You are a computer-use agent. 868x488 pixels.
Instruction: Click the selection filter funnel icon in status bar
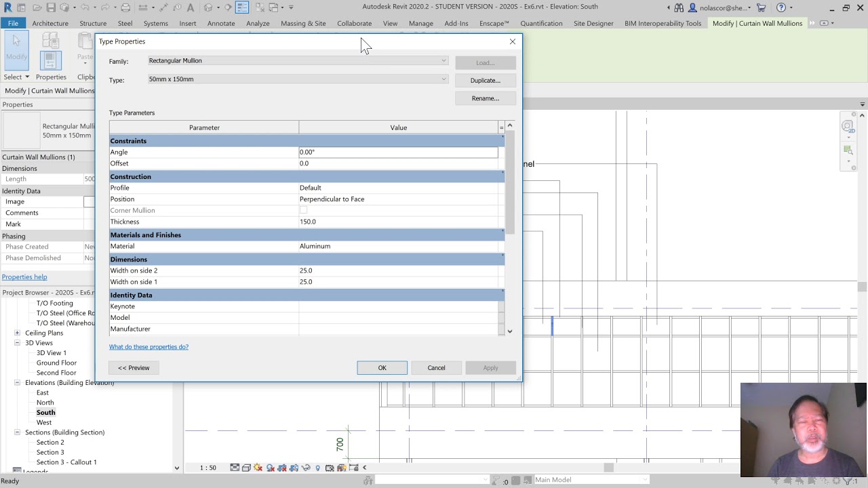848,481
